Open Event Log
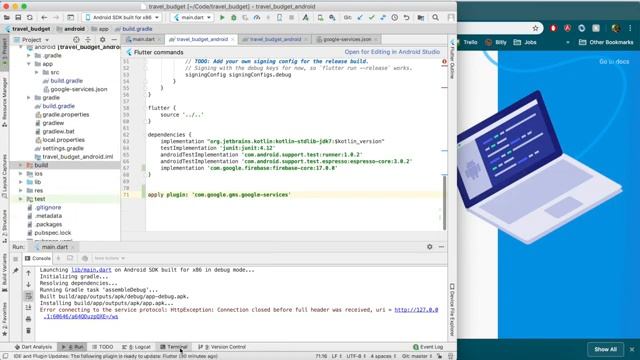This screenshot has width=640, height=360. click(428, 347)
